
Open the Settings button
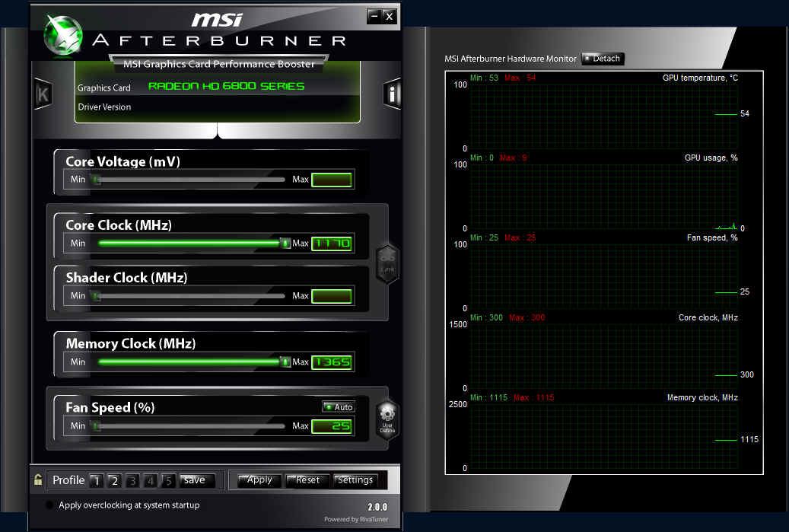(x=355, y=480)
